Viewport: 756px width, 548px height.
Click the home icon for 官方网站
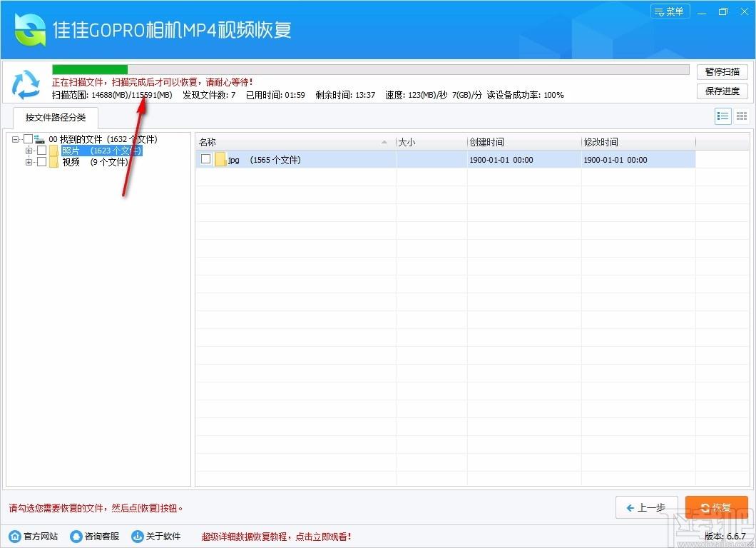click(15, 536)
